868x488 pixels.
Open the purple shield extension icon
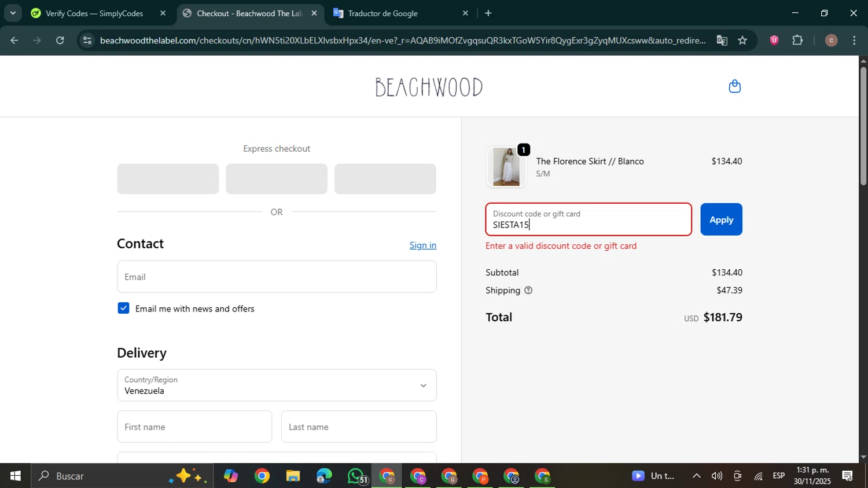click(774, 41)
